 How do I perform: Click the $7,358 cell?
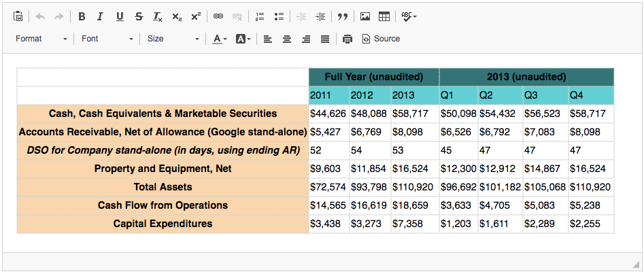point(415,224)
